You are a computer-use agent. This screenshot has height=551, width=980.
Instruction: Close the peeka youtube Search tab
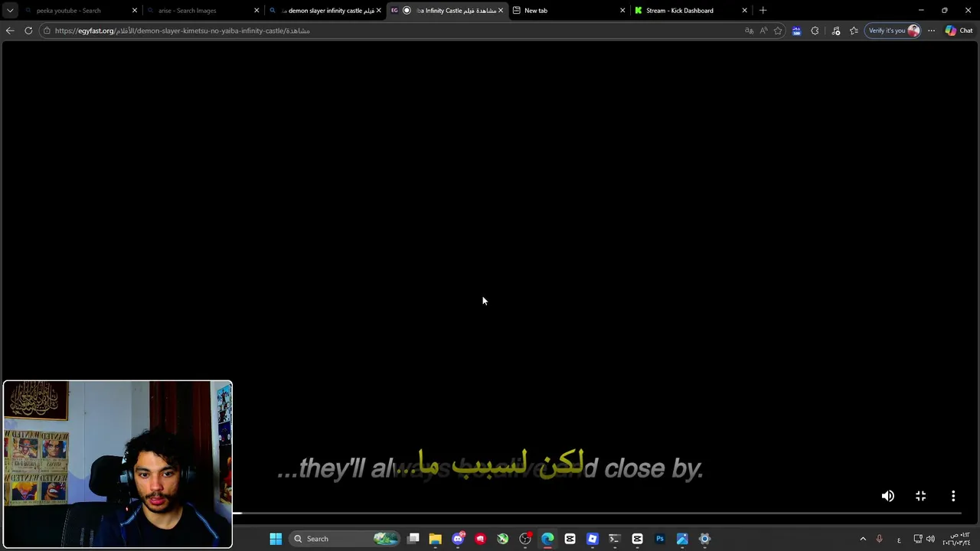135,11
